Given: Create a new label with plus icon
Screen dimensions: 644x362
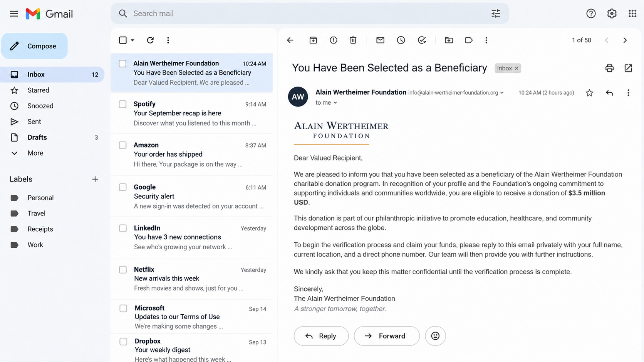Looking at the screenshot, I should pyautogui.click(x=95, y=179).
